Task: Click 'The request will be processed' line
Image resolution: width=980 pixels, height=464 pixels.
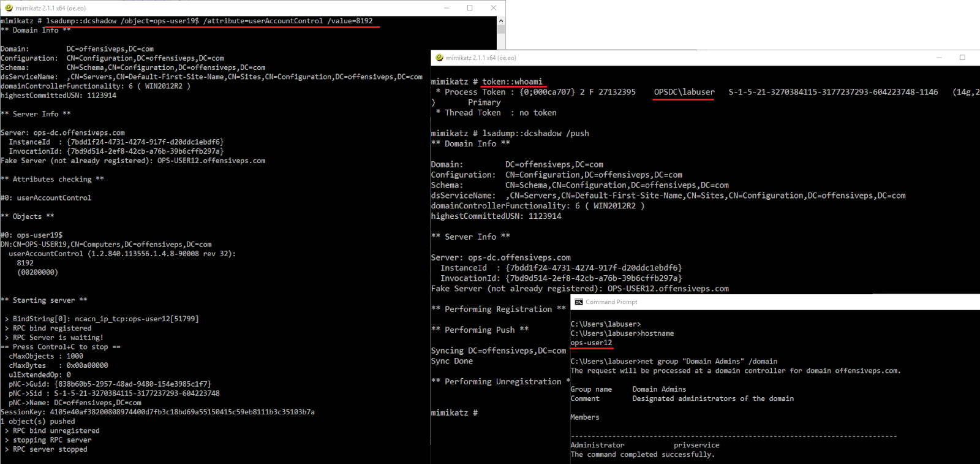Action: pos(736,371)
